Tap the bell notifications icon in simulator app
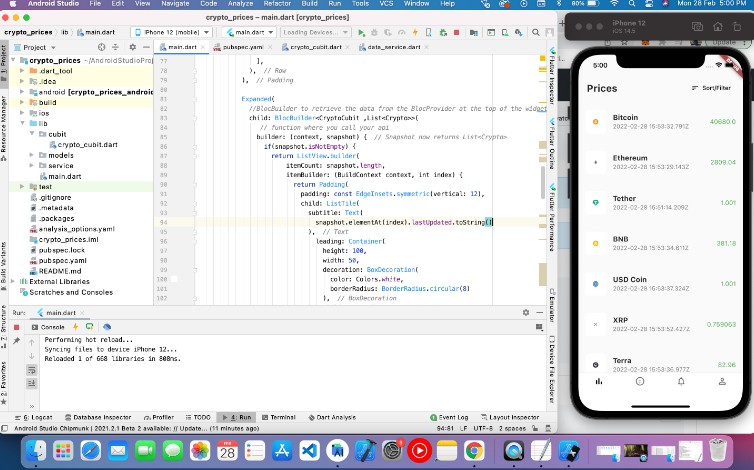The height and width of the screenshot is (470, 754). point(681,381)
